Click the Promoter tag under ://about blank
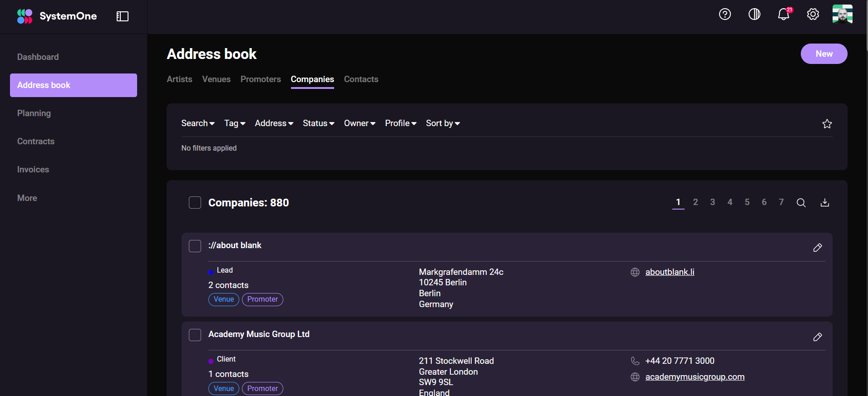This screenshot has width=868, height=396. [262, 299]
